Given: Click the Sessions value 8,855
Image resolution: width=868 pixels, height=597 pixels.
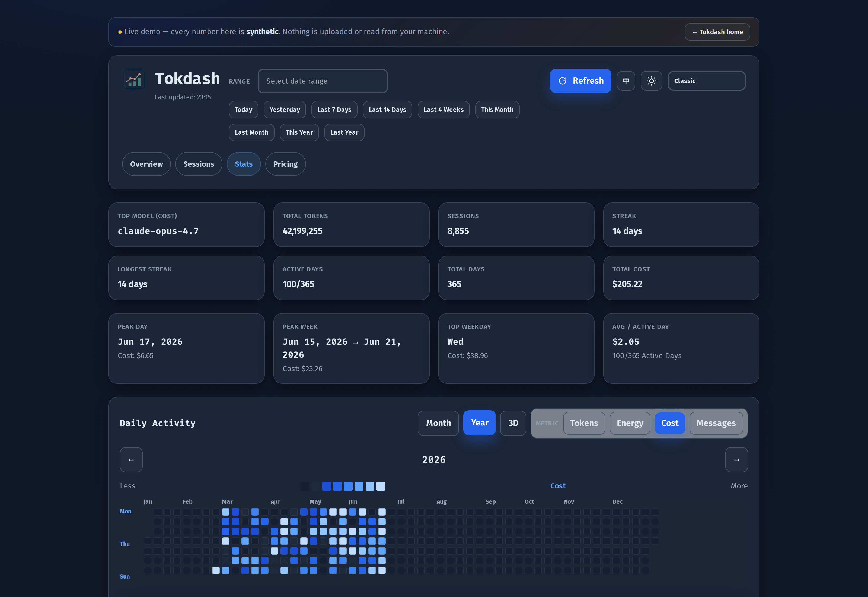Looking at the screenshot, I should (458, 231).
